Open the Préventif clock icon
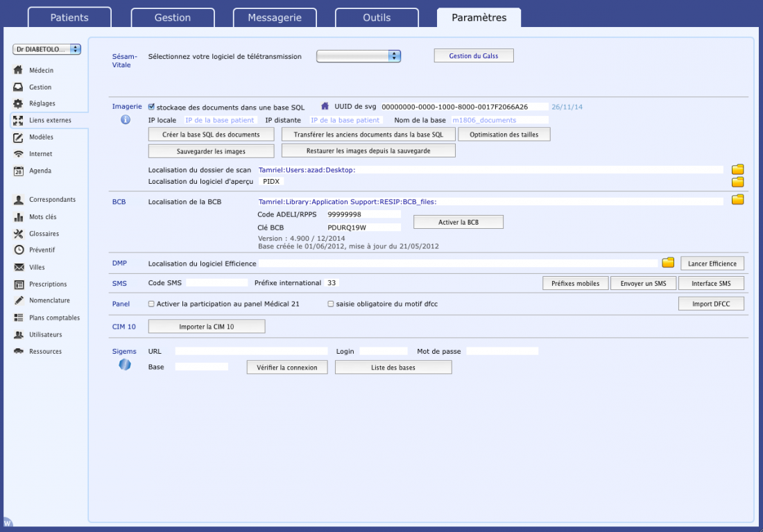The width and height of the screenshot is (763, 532). pos(19,250)
